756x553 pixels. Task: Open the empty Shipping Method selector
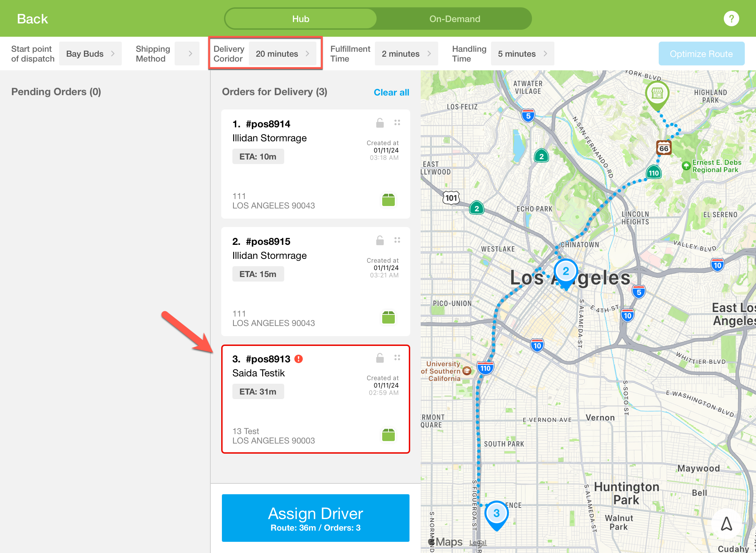pyautogui.click(x=187, y=54)
